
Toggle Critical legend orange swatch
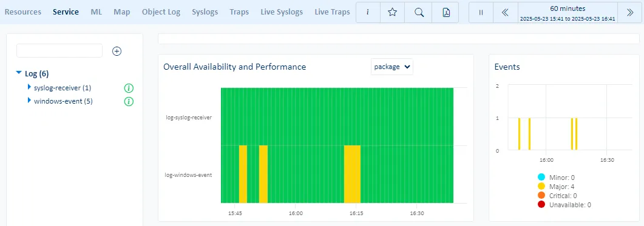[541, 196]
